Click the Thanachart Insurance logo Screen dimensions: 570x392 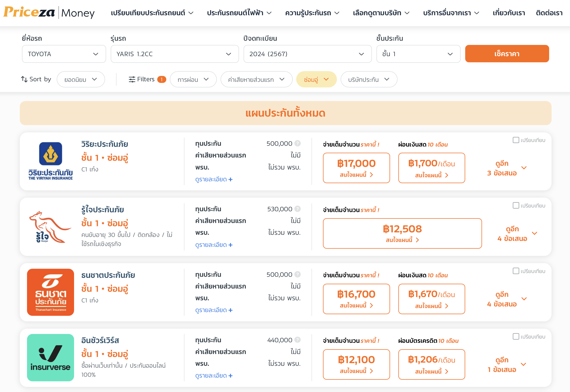[51, 292]
